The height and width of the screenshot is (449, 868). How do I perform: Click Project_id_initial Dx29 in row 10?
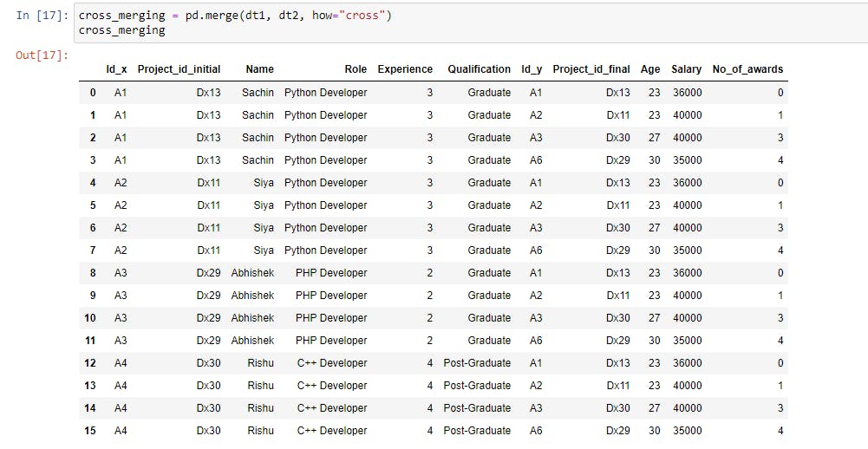(x=208, y=318)
